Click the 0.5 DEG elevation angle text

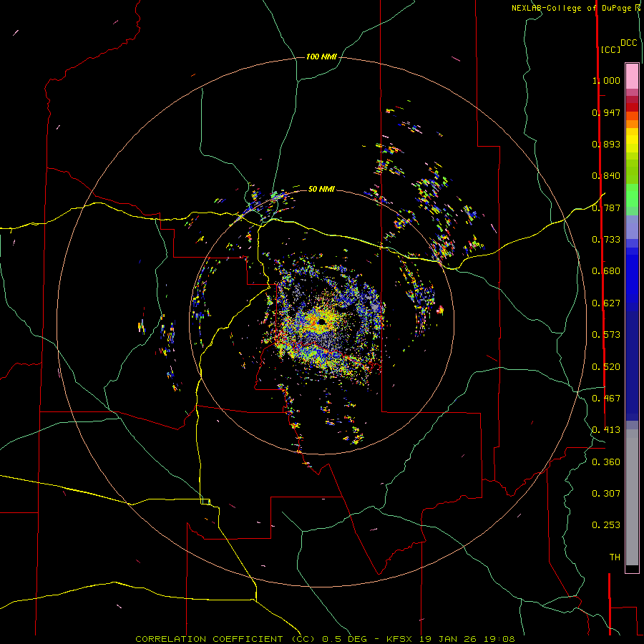(x=345, y=639)
